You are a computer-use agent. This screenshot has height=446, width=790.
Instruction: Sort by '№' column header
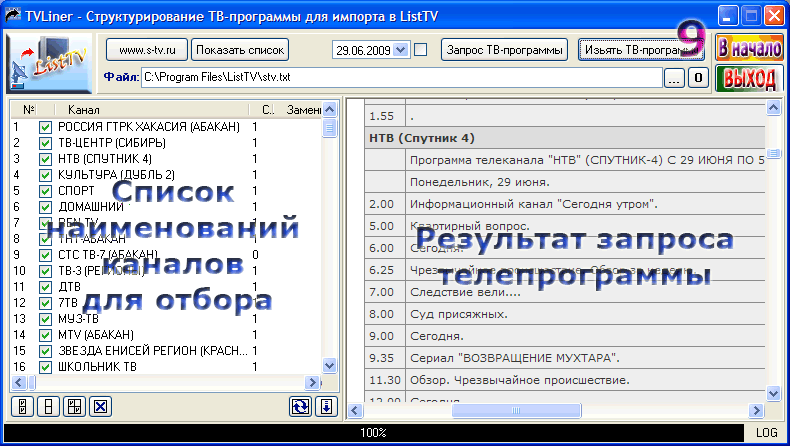[x=29, y=109]
